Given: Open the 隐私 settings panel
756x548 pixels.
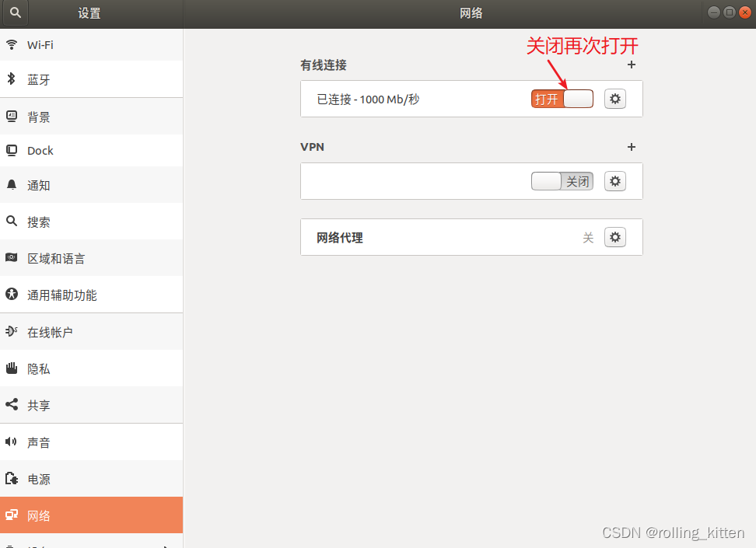Looking at the screenshot, I should (x=91, y=368).
